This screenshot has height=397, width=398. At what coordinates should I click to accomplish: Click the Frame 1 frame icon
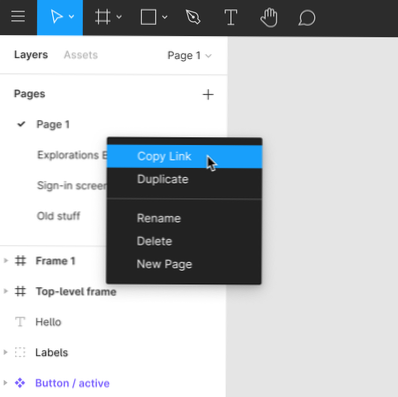[20, 261]
